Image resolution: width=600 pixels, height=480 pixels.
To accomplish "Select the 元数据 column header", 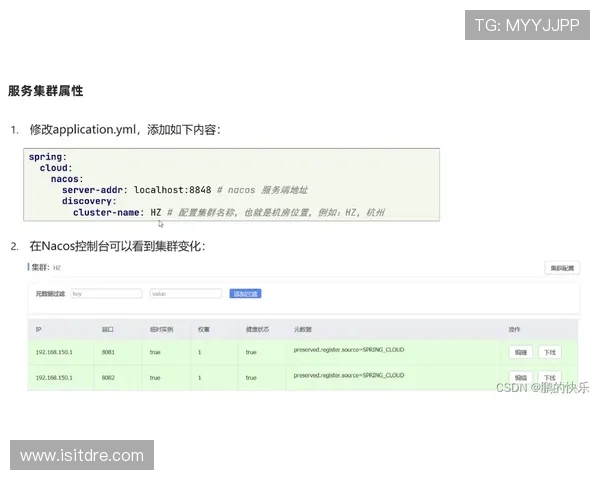I will click(x=302, y=329).
